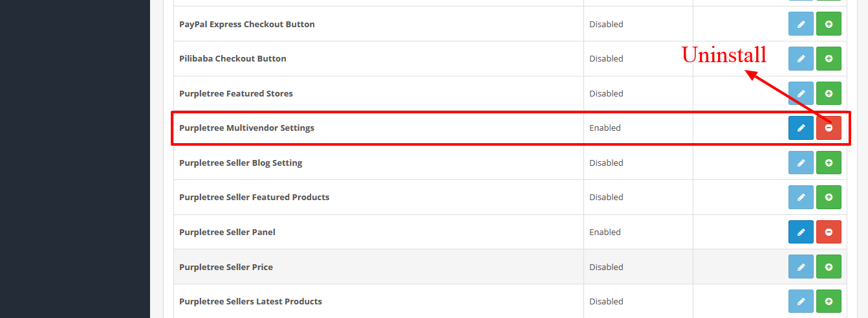Click the Purpletree Seller Price row

point(510,267)
